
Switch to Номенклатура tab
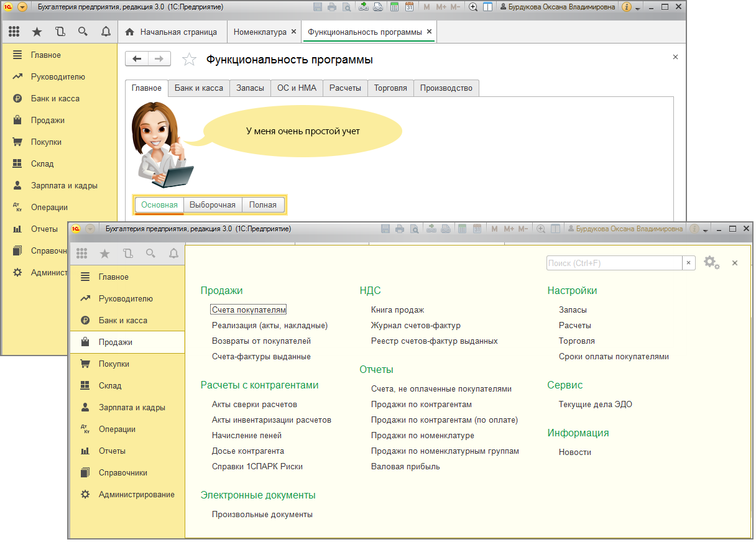click(260, 32)
